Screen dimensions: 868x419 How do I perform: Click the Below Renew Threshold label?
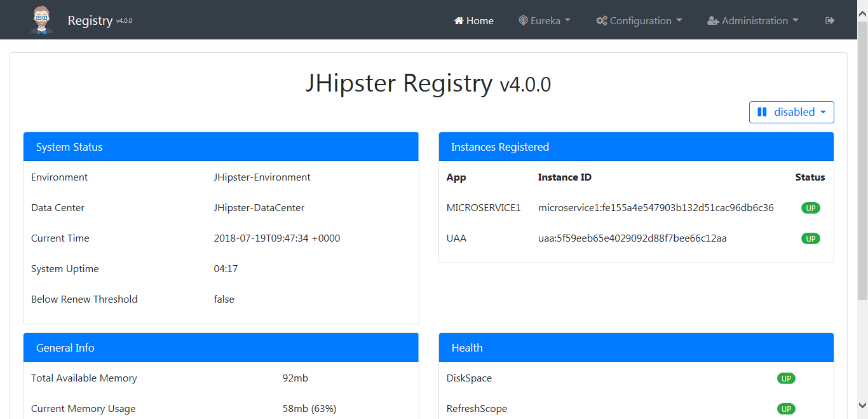click(85, 299)
